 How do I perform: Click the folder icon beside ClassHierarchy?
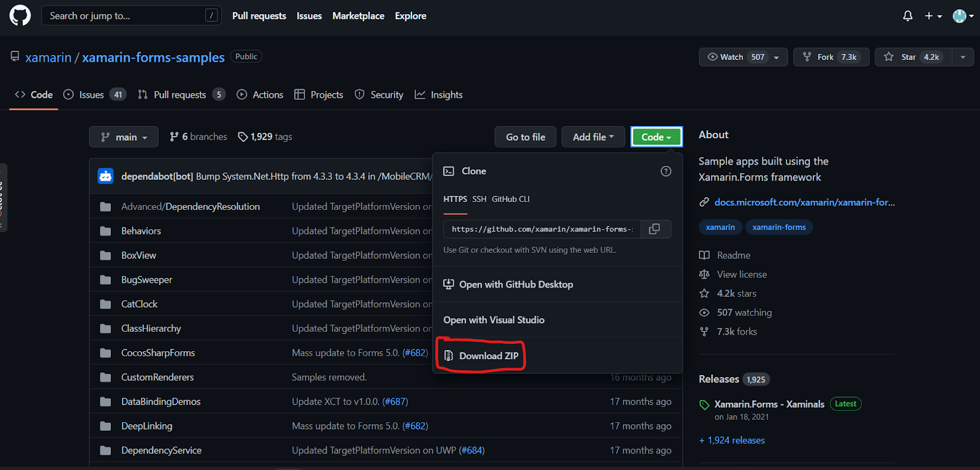tap(105, 329)
